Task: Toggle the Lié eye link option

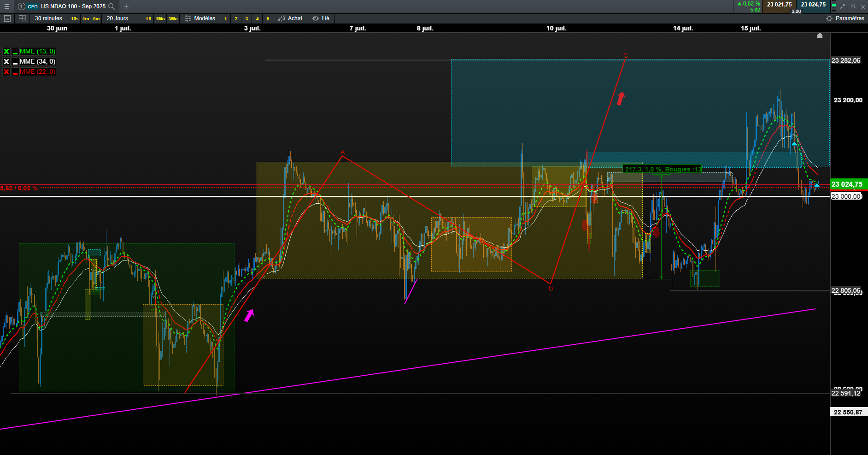Action: tap(321, 18)
